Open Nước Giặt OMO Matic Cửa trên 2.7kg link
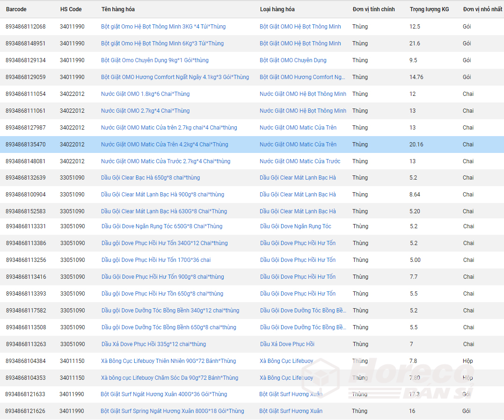The height and width of the screenshot is (420, 504). click(169, 128)
